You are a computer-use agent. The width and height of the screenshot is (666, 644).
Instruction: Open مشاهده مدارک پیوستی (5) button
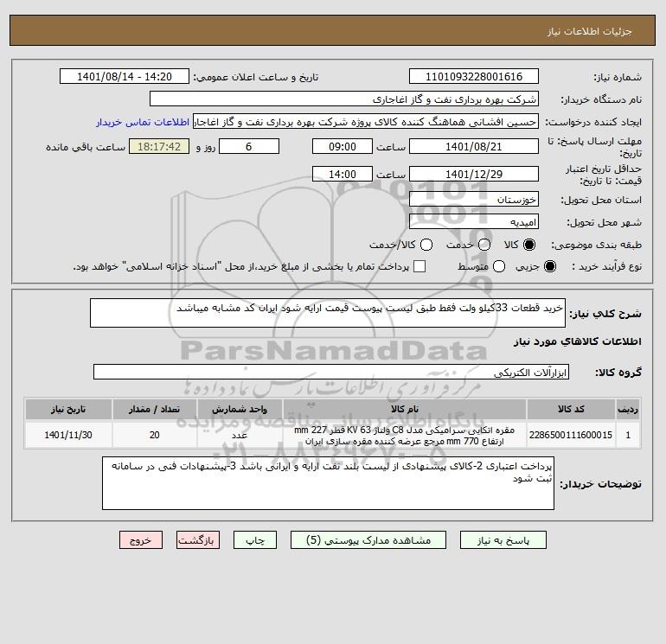click(x=368, y=540)
